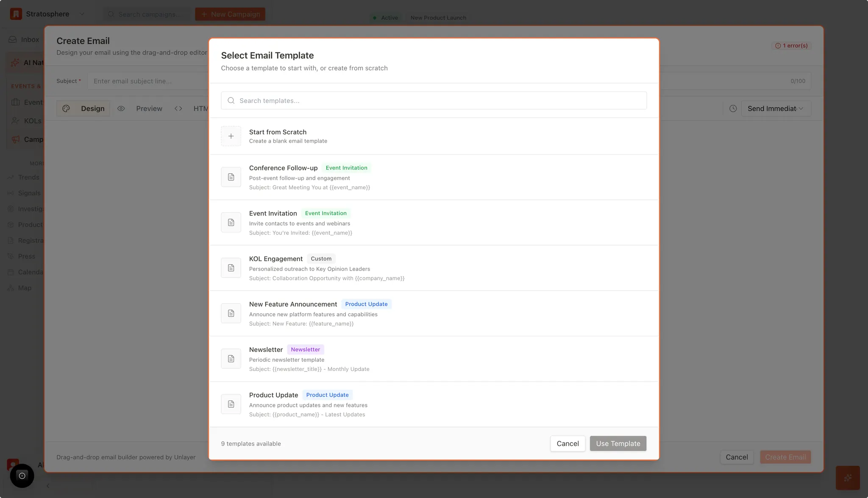Select the Trends sidebar icon
The height and width of the screenshot is (498, 868).
(11, 177)
